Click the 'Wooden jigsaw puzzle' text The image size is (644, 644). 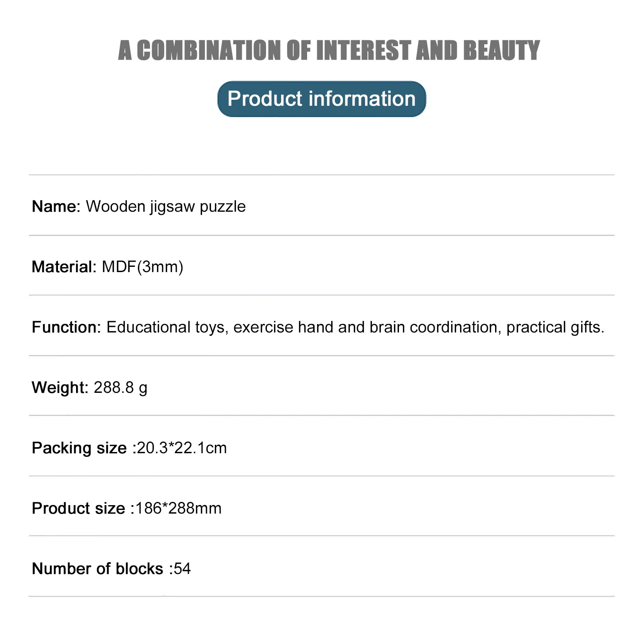166,206
